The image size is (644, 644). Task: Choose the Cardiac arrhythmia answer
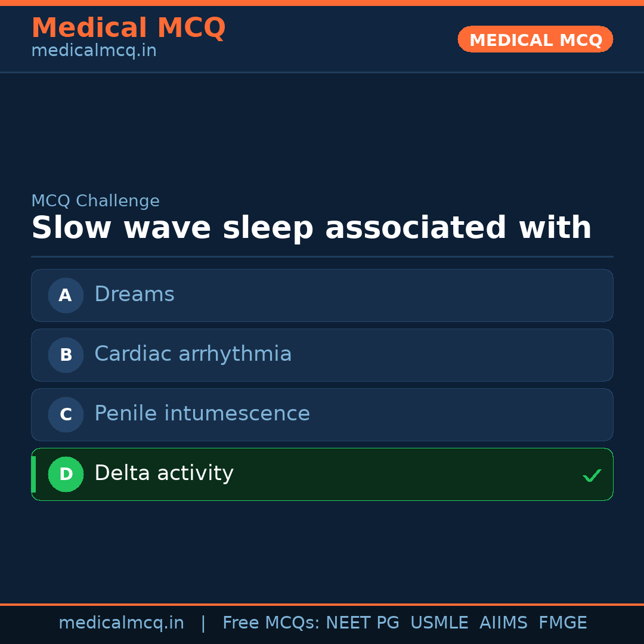[x=193, y=354]
